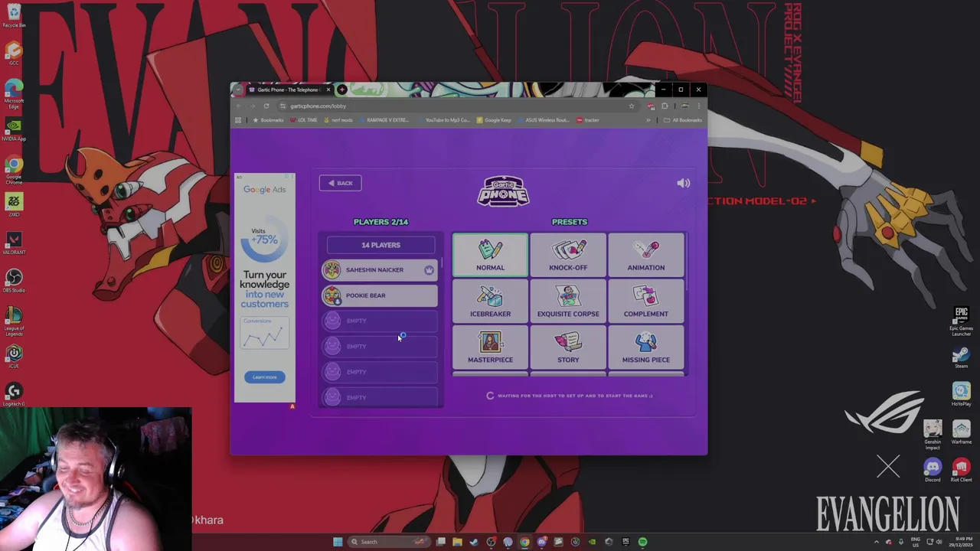The width and height of the screenshot is (980, 551).
Task: Open League of Legends desktop shortcut
Action: [x=14, y=321]
